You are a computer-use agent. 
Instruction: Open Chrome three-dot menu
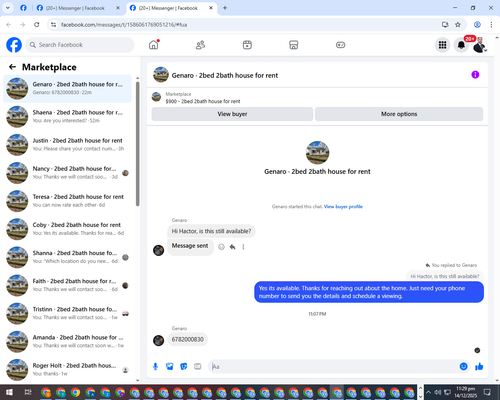[x=491, y=25]
